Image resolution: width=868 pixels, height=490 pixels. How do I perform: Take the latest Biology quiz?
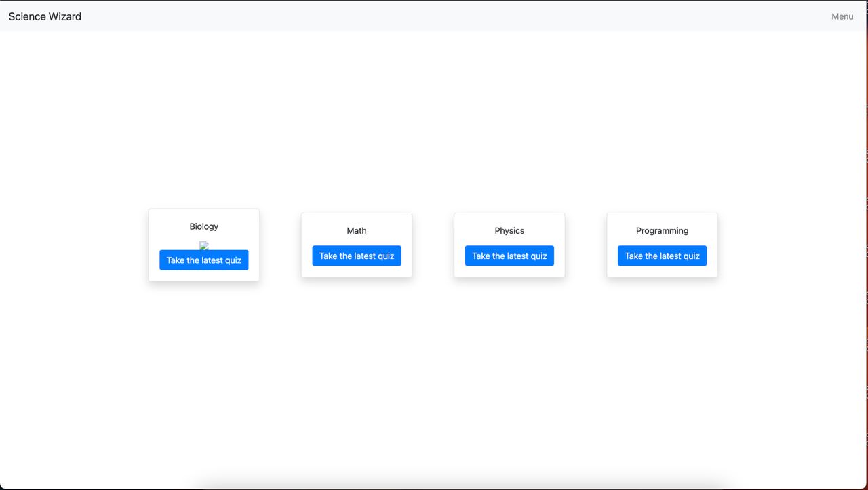pos(204,260)
